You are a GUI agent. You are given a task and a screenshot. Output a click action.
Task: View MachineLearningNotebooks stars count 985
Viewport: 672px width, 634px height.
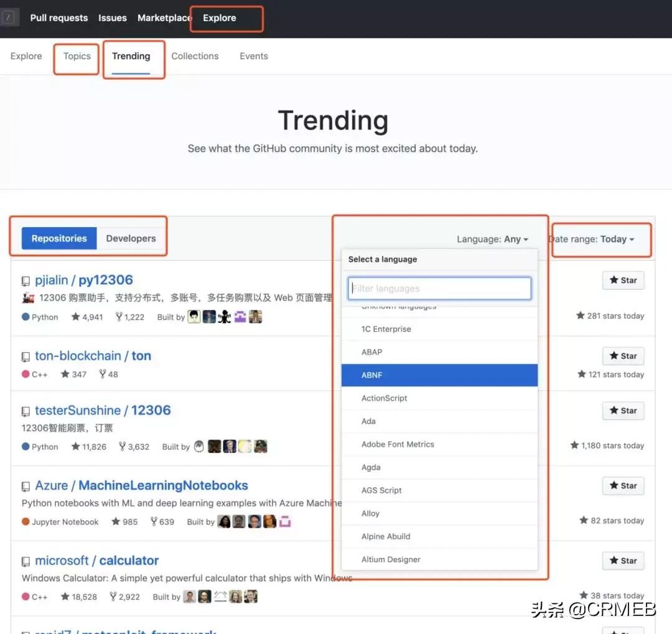pos(124,522)
